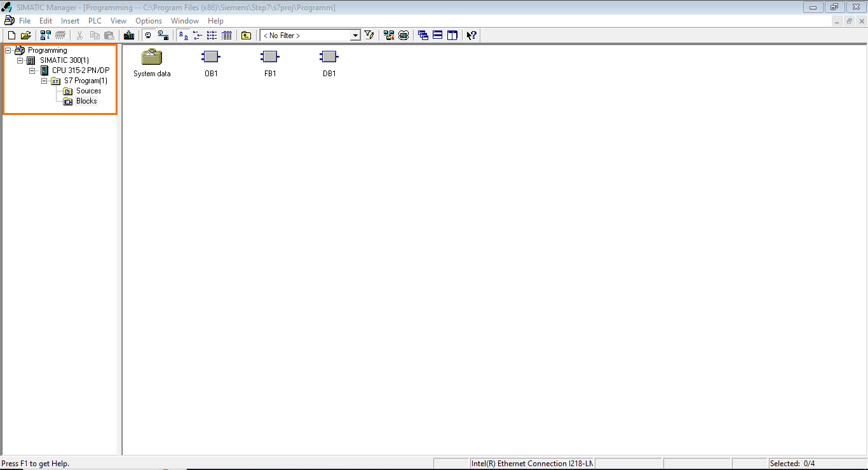Click 'Press F1 to get Help' status text

coord(36,464)
